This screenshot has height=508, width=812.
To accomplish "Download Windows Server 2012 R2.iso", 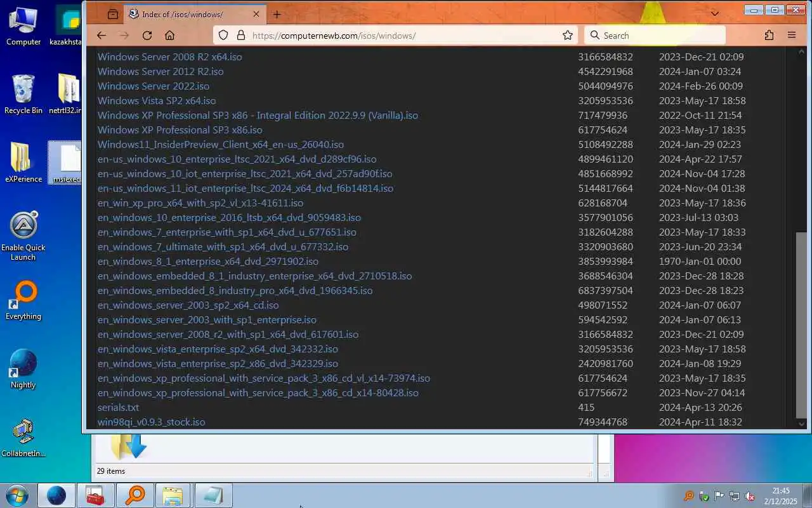I will click(160, 71).
